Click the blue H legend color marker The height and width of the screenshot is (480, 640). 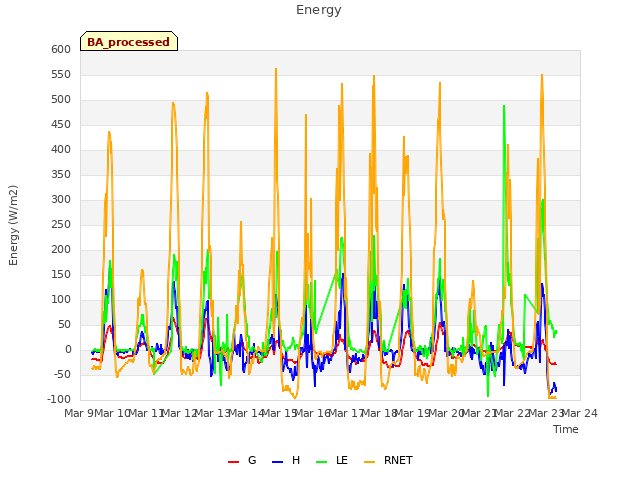[x=277, y=462]
